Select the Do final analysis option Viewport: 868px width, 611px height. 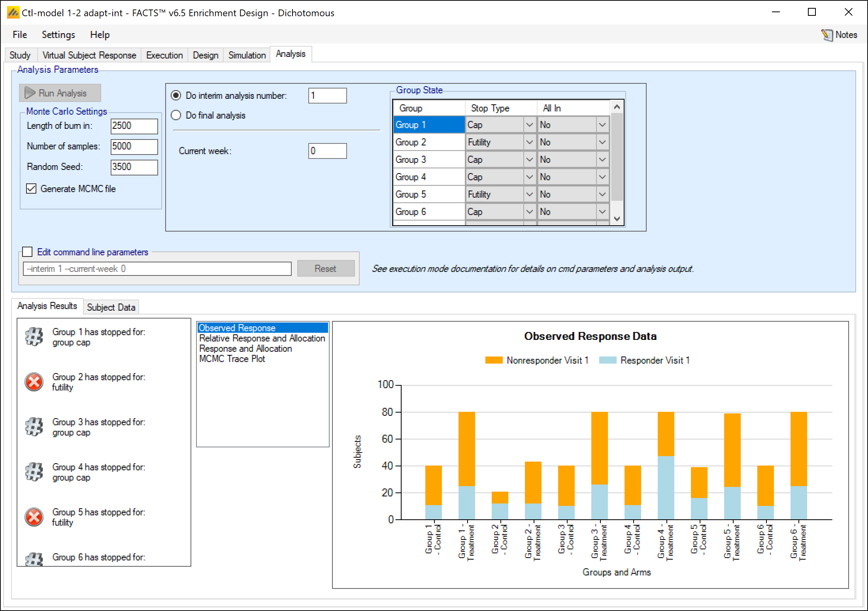176,115
